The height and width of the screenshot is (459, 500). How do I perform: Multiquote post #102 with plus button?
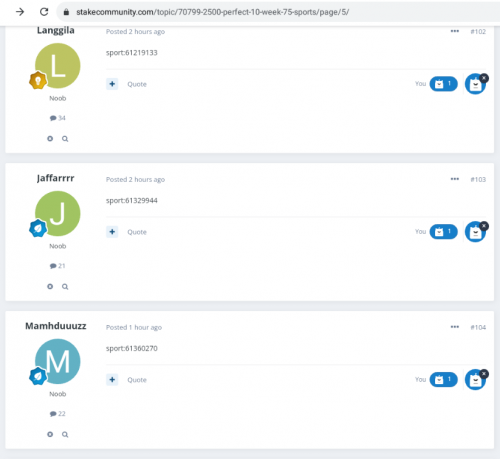pos(112,84)
